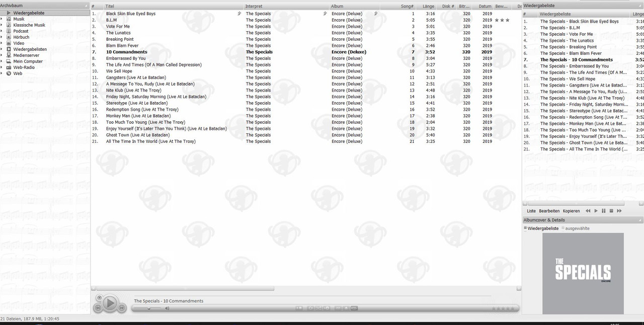Open the Kopieren menu
Image resolution: width=644 pixels, height=325 pixels.
(572, 211)
